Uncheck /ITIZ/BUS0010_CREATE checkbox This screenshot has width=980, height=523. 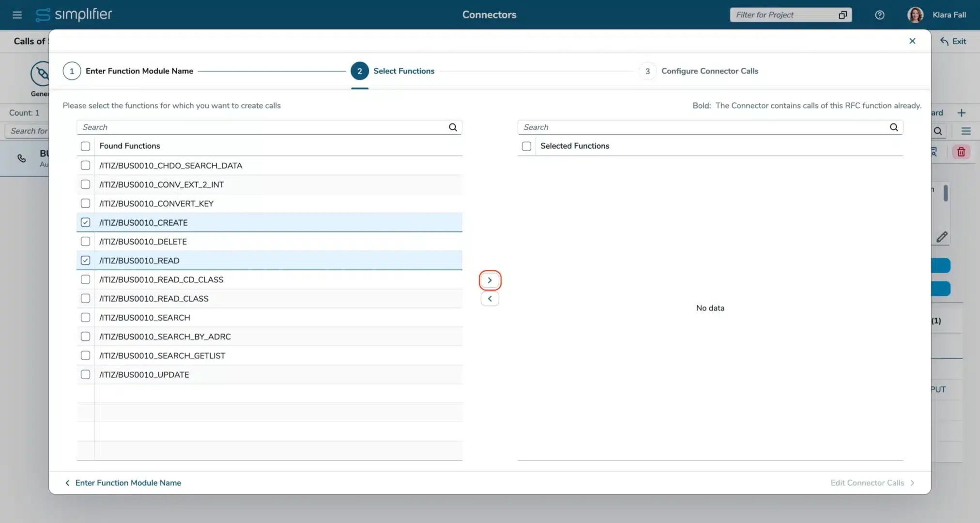pos(86,223)
